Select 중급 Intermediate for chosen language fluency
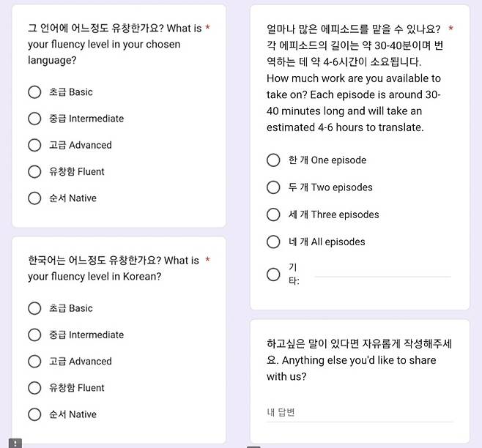The width and height of the screenshot is (482, 448). [34, 119]
